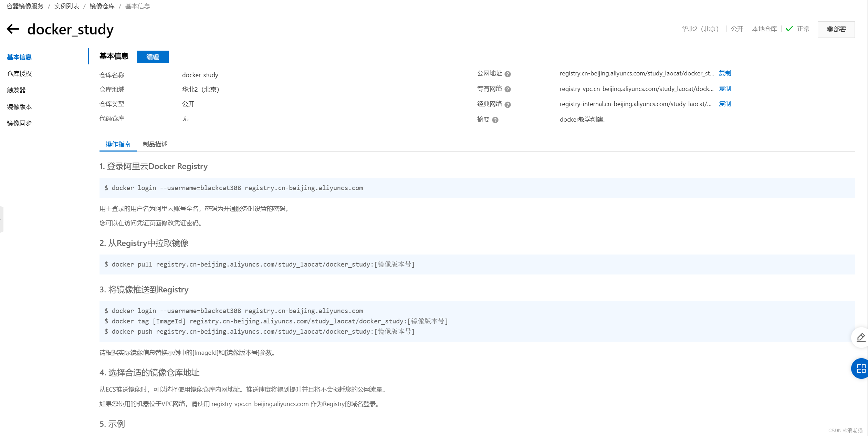The height and width of the screenshot is (436, 868).
Task: Open the blue grid floating button
Action: (861, 368)
